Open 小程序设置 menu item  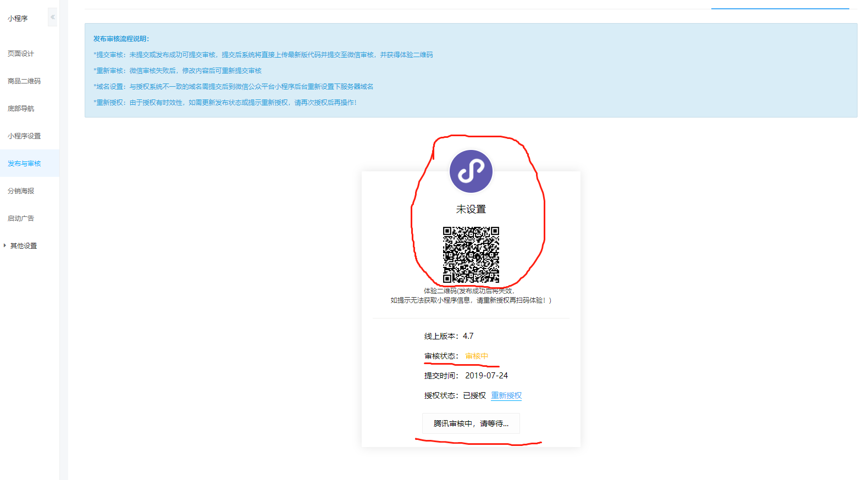point(24,136)
